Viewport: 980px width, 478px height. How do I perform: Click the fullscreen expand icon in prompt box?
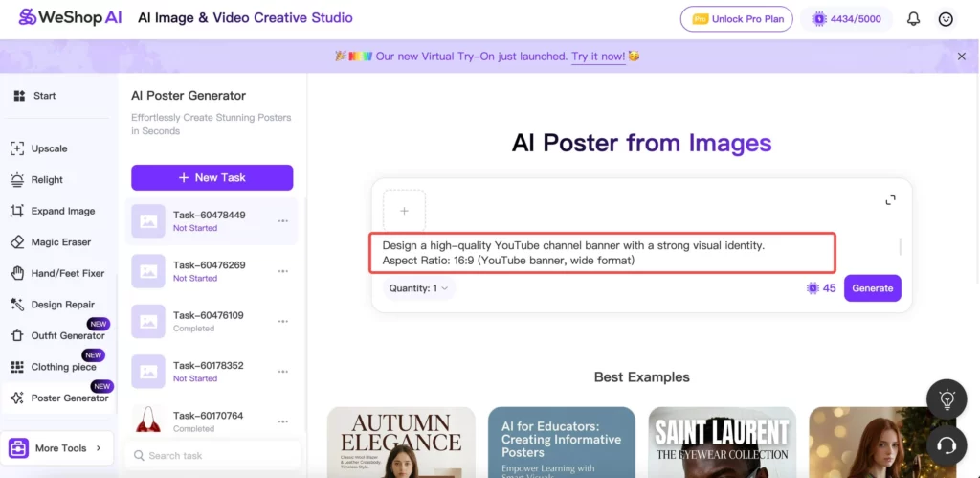click(x=891, y=200)
